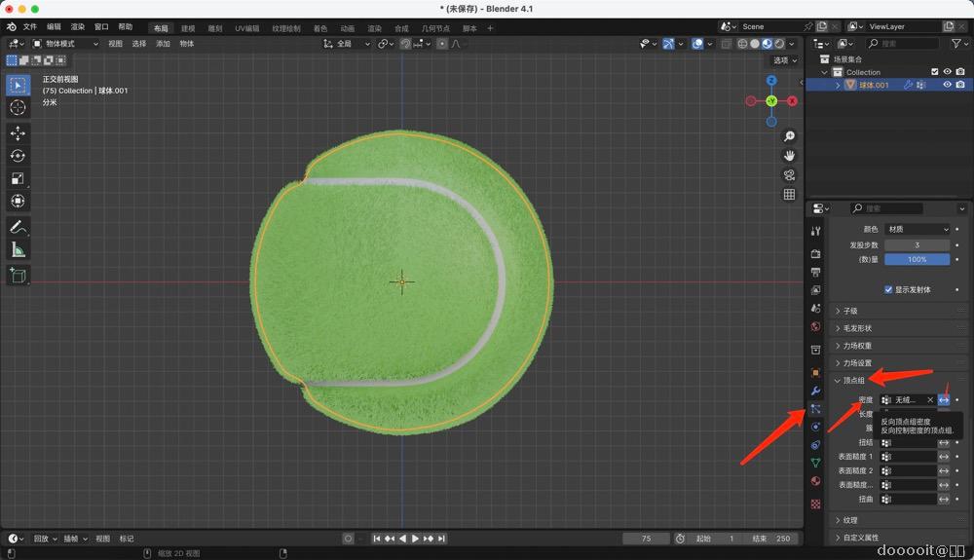
Task: Select the Scale tool
Action: [18, 178]
